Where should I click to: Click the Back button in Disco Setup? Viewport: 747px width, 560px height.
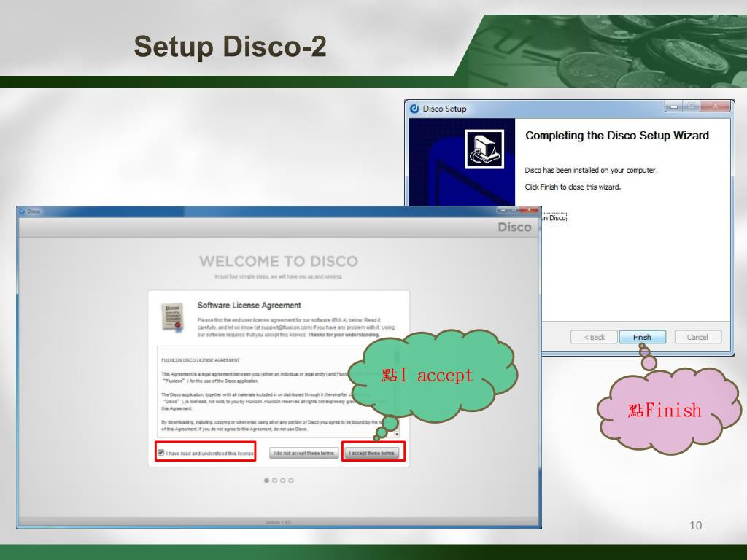(594, 337)
